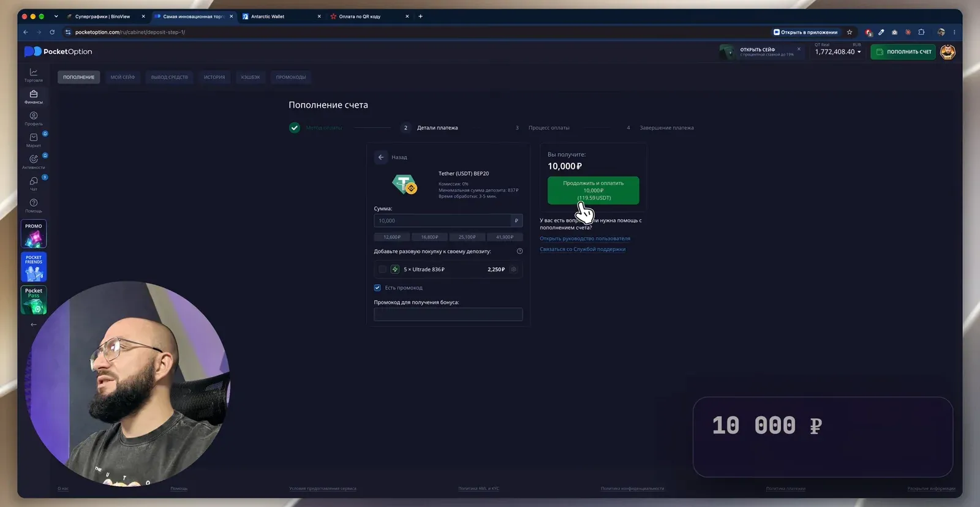This screenshot has width=980, height=507.
Task: Click Продолжить и оплатить button
Action: 593,190
